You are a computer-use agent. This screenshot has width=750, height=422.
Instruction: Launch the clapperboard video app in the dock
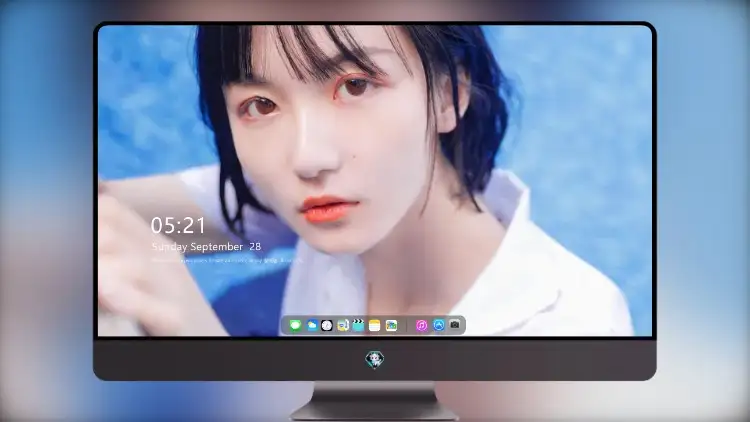[358, 325]
